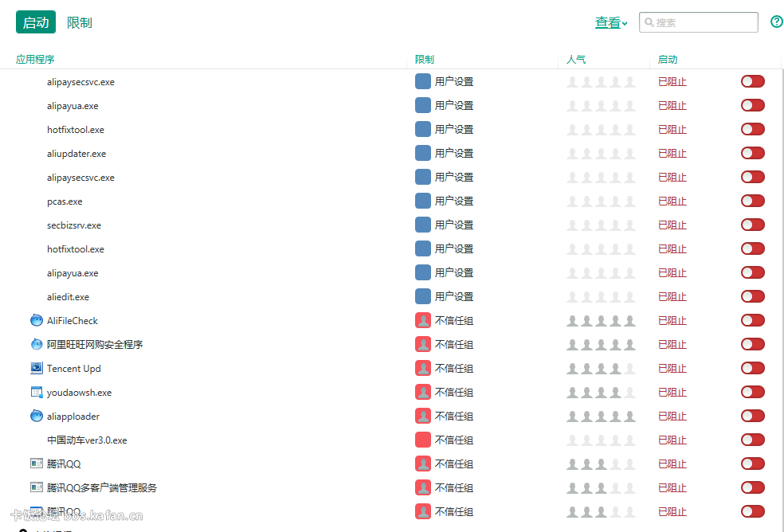784x532 pixels.
Task: Click popularity rating icons for Tencent Upd
Action: coord(601,369)
